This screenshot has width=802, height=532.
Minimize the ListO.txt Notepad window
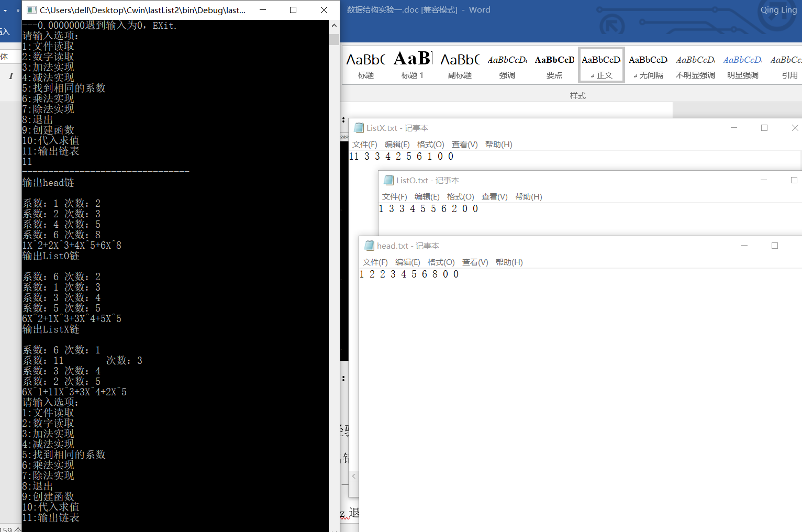click(x=764, y=180)
